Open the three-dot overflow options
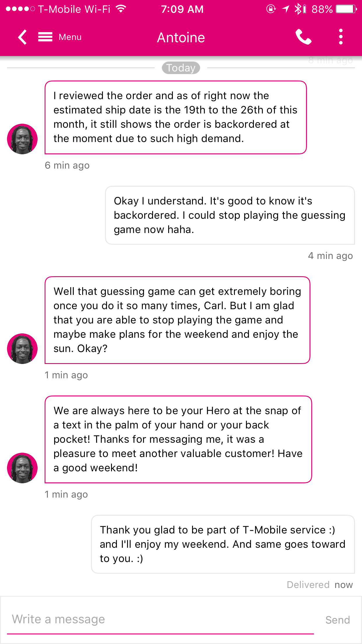Image resolution: width=362 pixels, height=644 pixels. [x=341, y=37]
